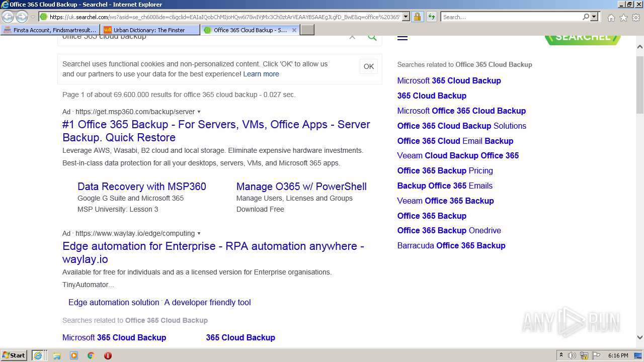The height and width of the screenshot is (362, 644).
Task: Open Veeam Cloud Backup Office 365 search
Action: (458, 155)
